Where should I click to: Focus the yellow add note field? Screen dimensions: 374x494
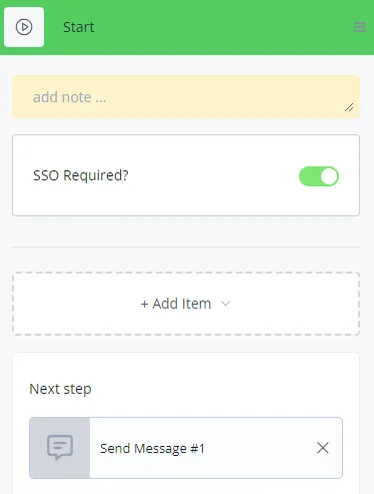pyautogui.click(x=186, y=97)
